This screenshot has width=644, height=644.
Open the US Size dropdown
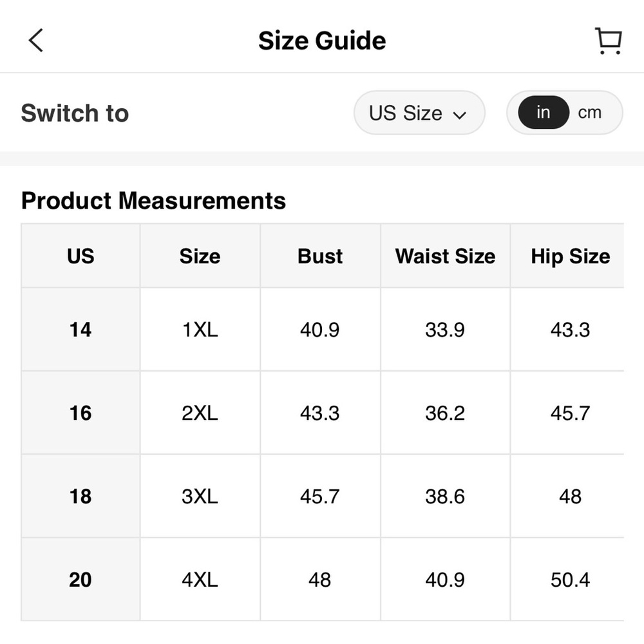(418, 113)
